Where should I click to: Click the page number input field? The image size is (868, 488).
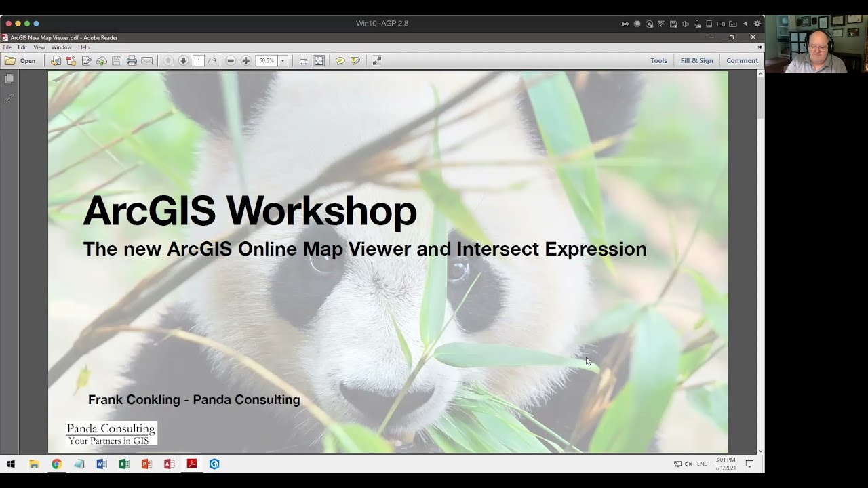point(199,60)
